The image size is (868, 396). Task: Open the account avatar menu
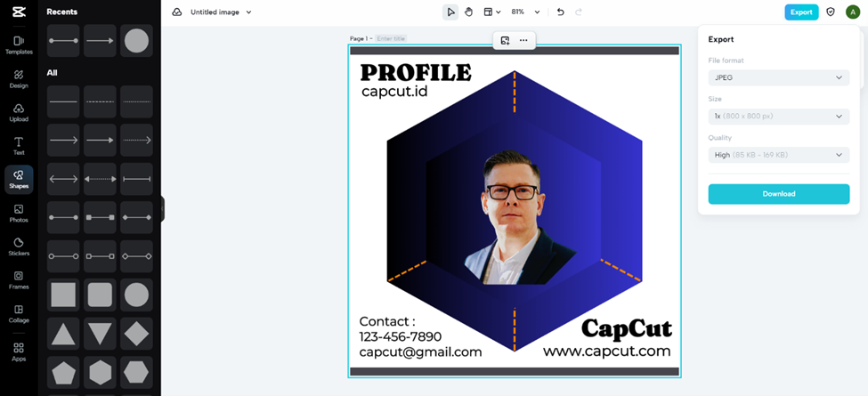852,12
